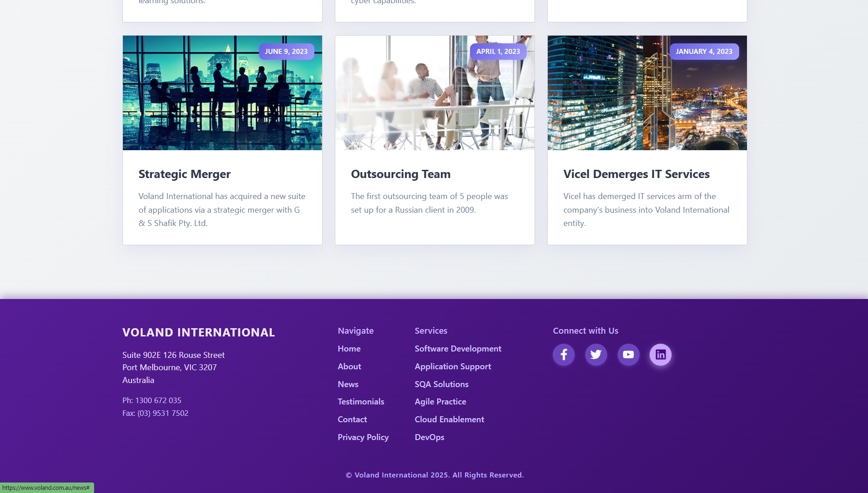The image size is (868, 493).
Task: Go to Application Support service
Action: (x=453, y=367)
